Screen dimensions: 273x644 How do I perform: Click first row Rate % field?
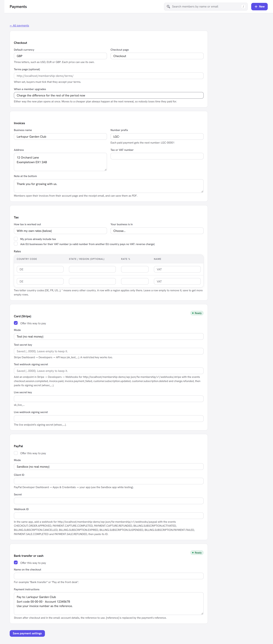[x=135, y=269]
